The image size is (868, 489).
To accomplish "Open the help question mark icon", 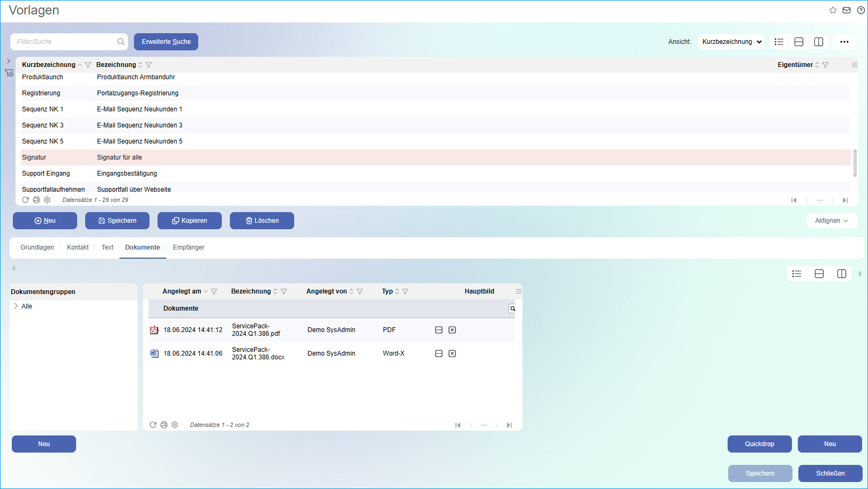I will click(860, 10).
